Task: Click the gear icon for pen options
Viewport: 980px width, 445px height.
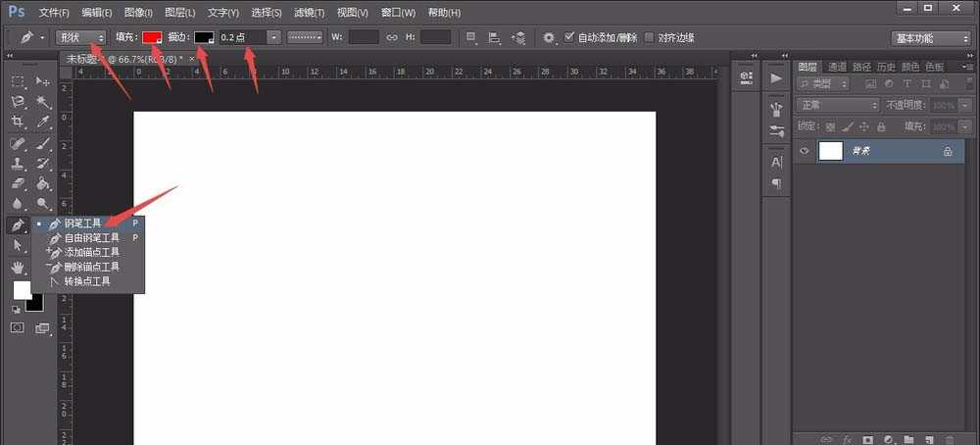Action: pyautogui.click(x=549, y=37)
